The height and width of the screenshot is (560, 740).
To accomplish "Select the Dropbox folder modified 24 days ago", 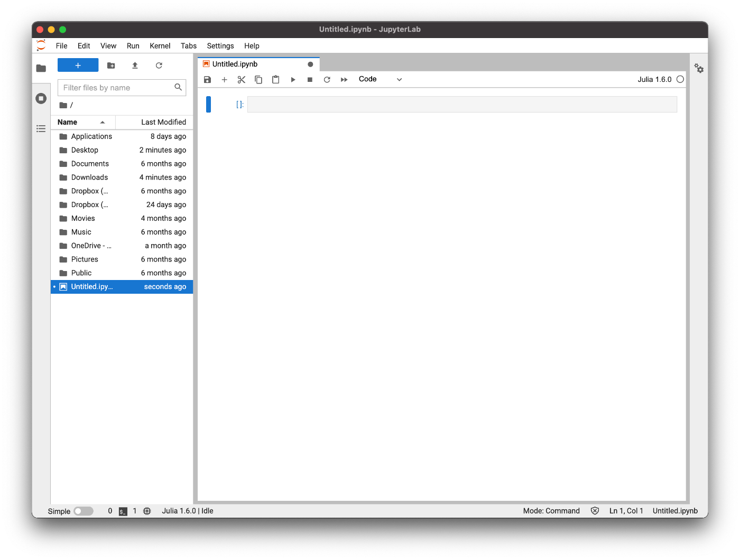I will tap(122, 205).
